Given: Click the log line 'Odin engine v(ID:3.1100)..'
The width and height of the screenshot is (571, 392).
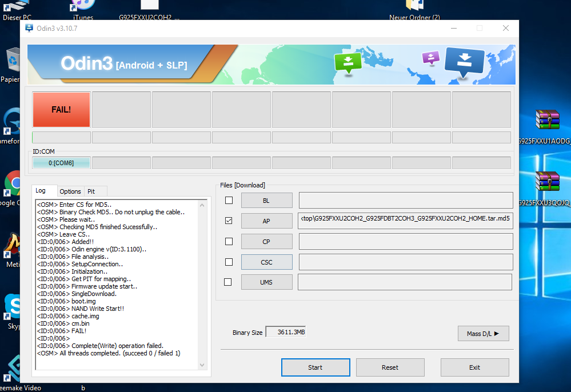Looking at the screenshot, I should 91,249.
